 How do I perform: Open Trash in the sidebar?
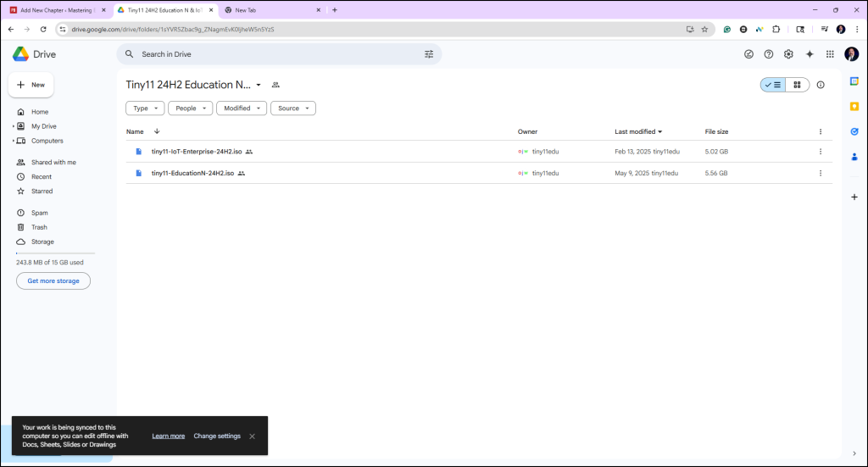[39, 227]
